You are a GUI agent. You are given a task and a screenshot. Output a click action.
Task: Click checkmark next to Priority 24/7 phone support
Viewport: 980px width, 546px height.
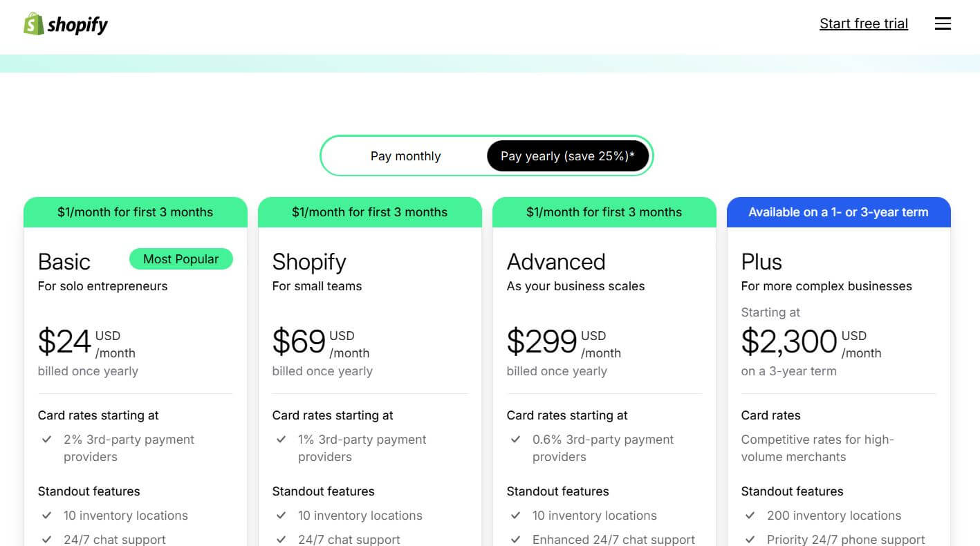[x=750, y=539]
